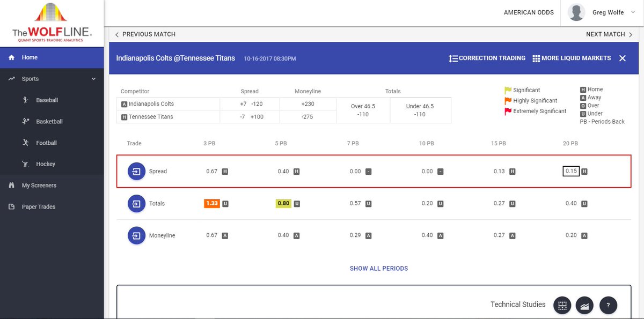Select Home in the sidebar

(52, 57)
